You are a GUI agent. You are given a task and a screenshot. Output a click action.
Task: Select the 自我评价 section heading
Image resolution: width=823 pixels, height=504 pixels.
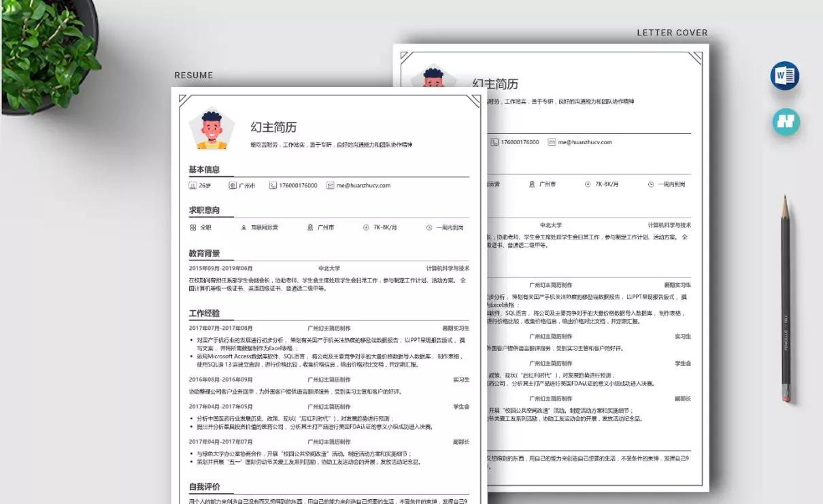[204, 487]
